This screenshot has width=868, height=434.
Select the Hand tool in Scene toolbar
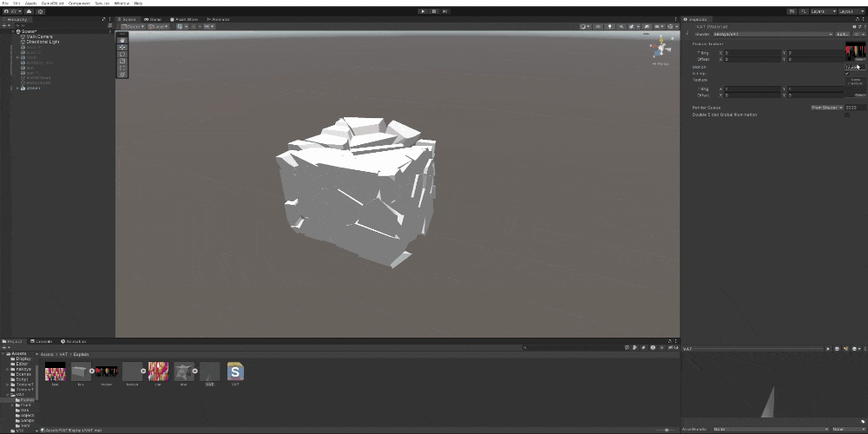(122, 41)
